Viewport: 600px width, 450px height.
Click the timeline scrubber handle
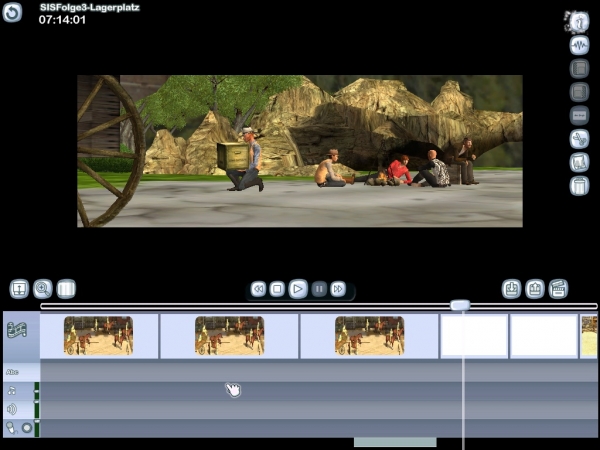coord(460,305)
